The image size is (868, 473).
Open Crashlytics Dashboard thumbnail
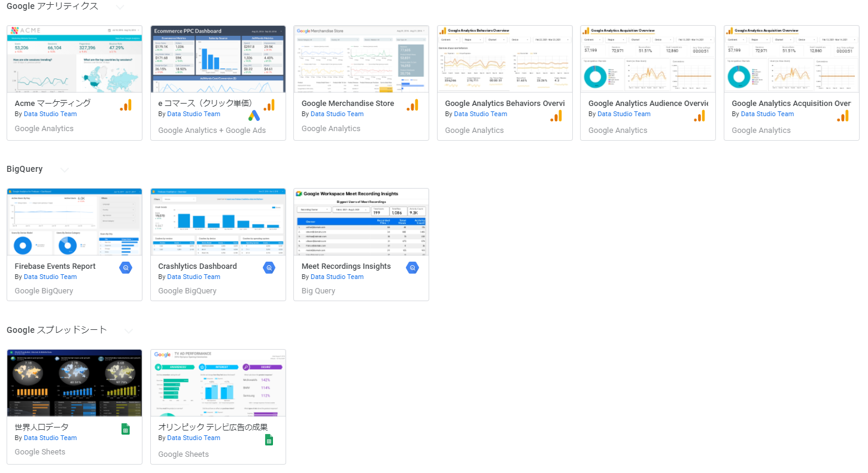218,222
